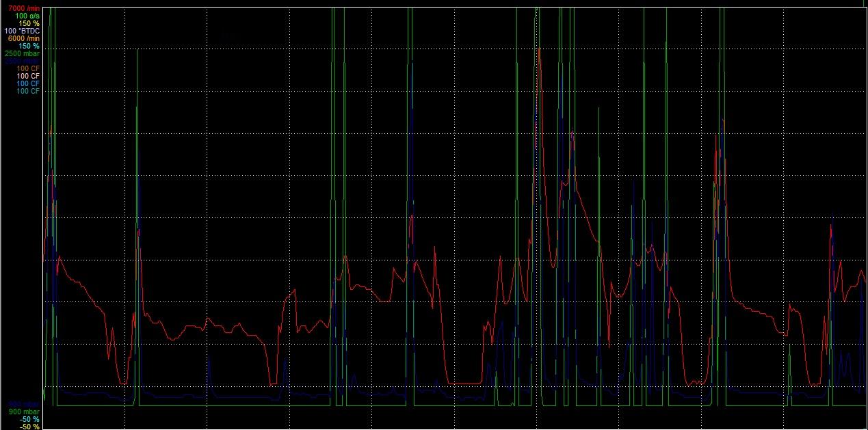Click the tallest peak of the red trace
This screenshot has width=868, height=430.
click(539, 49)
